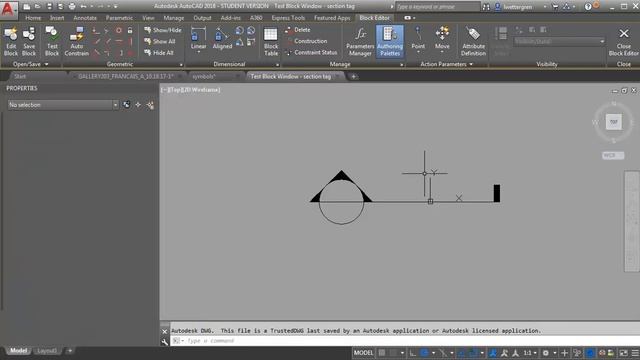This screenshot has width=640, height=360.
Task: Click the keyword search box in title bar
Action: (x=437, y=7)
